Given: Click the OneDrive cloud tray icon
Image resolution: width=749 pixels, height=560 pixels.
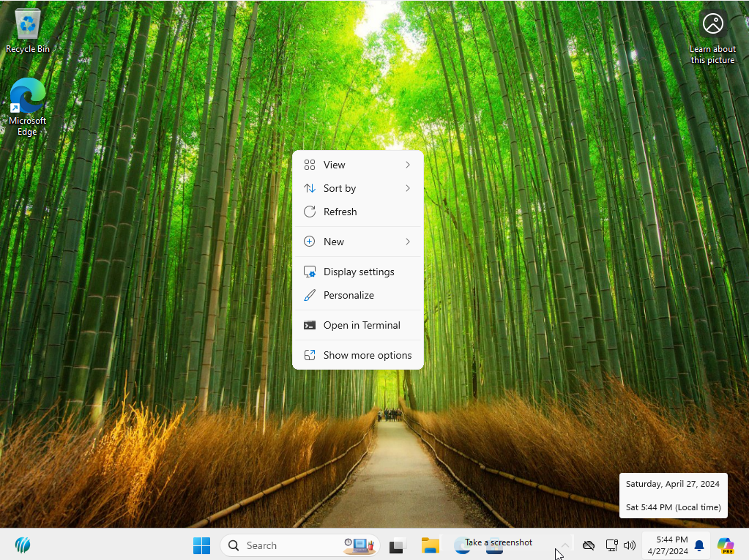Looking at the screenshot, I should tap(588, 545).
